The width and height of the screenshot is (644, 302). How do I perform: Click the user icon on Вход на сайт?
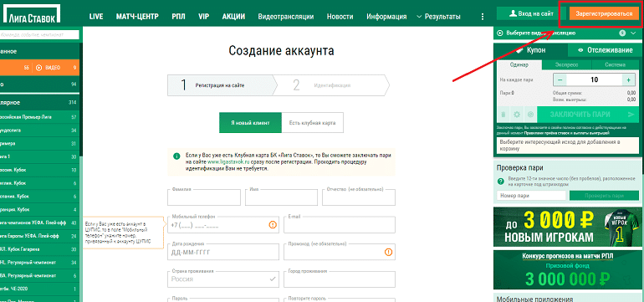point(513,13)
